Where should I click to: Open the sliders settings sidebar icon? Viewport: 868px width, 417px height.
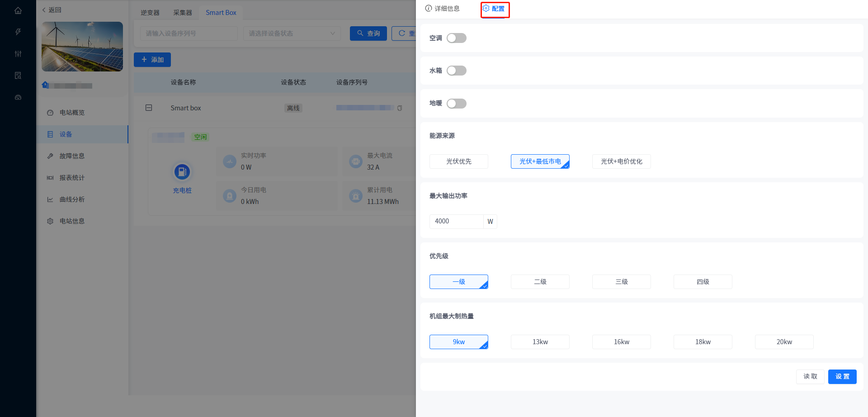[x=18, y=54]
